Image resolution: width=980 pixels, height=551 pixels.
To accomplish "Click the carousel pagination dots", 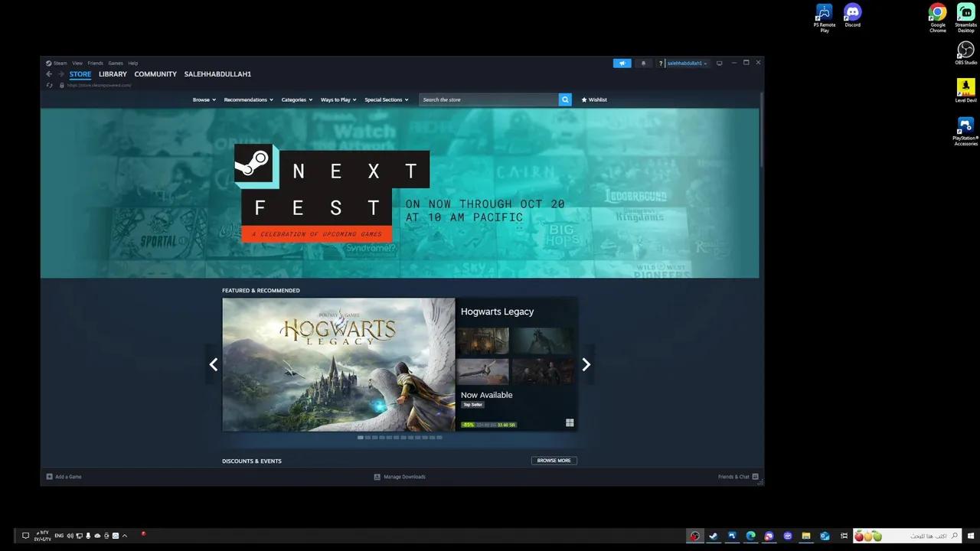I will click(x=400, y=438).
